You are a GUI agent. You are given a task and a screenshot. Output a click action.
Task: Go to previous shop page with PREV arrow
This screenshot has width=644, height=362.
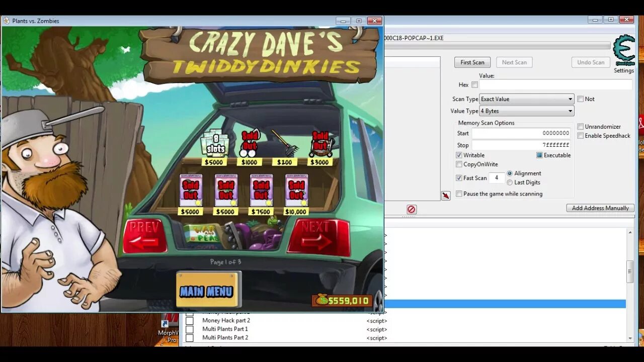pos(145,236)
